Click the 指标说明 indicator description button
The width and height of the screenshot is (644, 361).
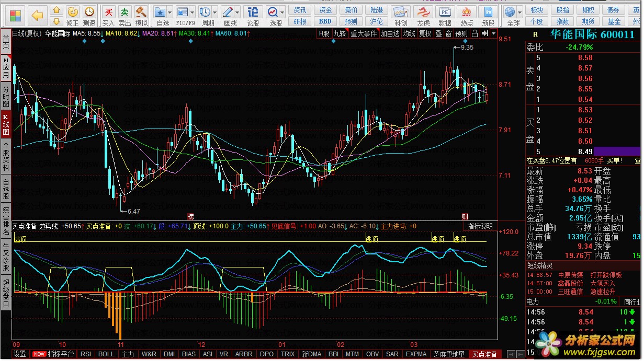click(x=480, y=226)
